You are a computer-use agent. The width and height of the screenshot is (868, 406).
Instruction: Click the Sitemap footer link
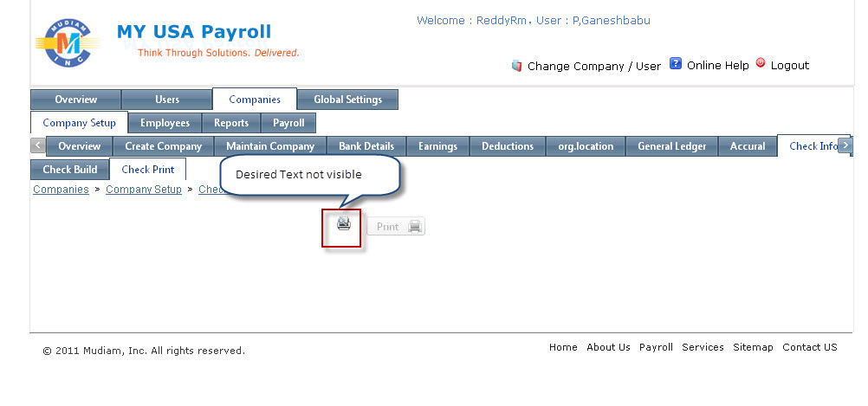point(753,347)
